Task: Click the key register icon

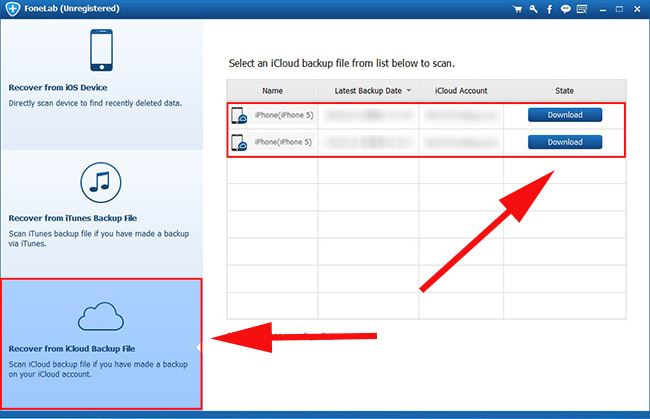Action: point(534,9)
